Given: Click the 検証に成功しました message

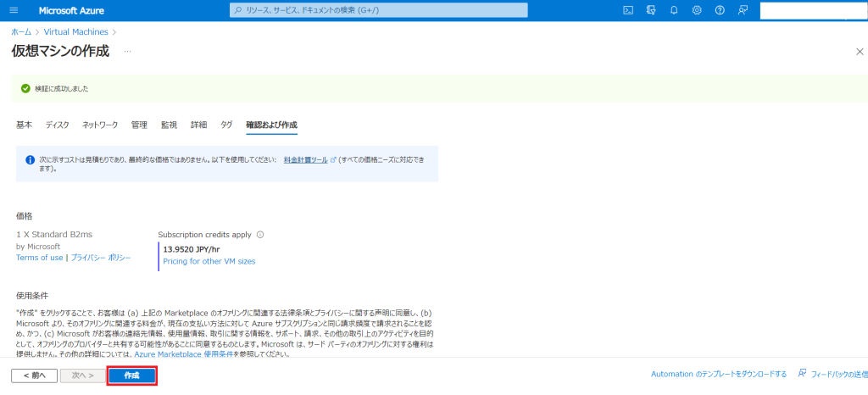Looking at the screenshot, I should (61, 88).
